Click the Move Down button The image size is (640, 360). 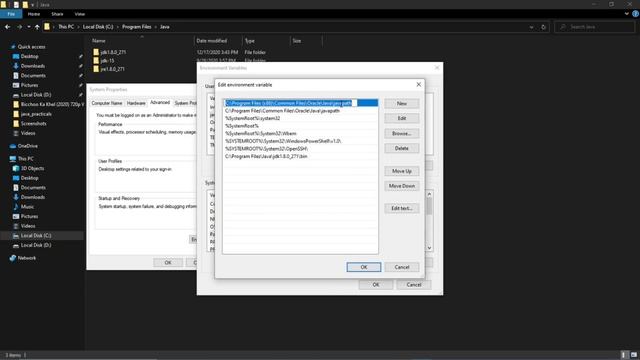point(402,186)
